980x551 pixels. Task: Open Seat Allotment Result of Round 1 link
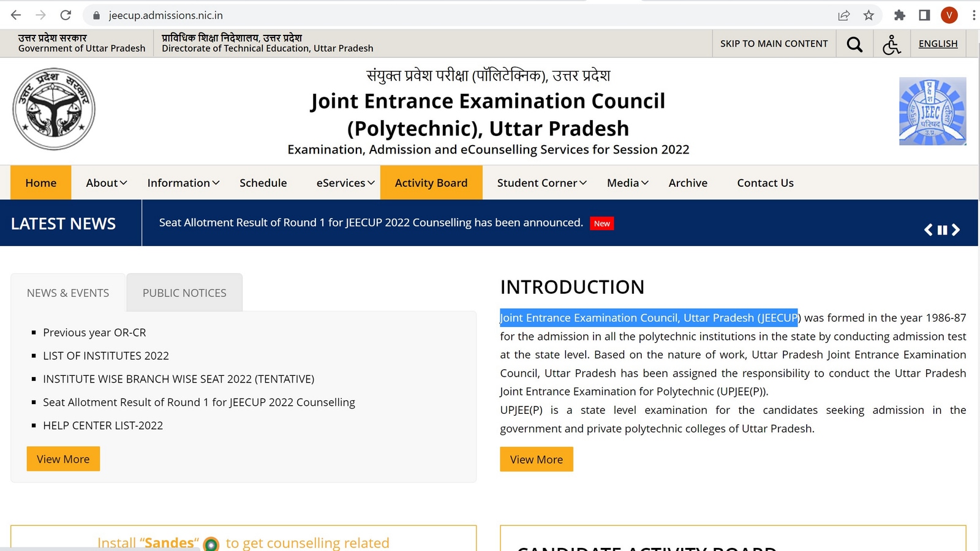(198, 402)
